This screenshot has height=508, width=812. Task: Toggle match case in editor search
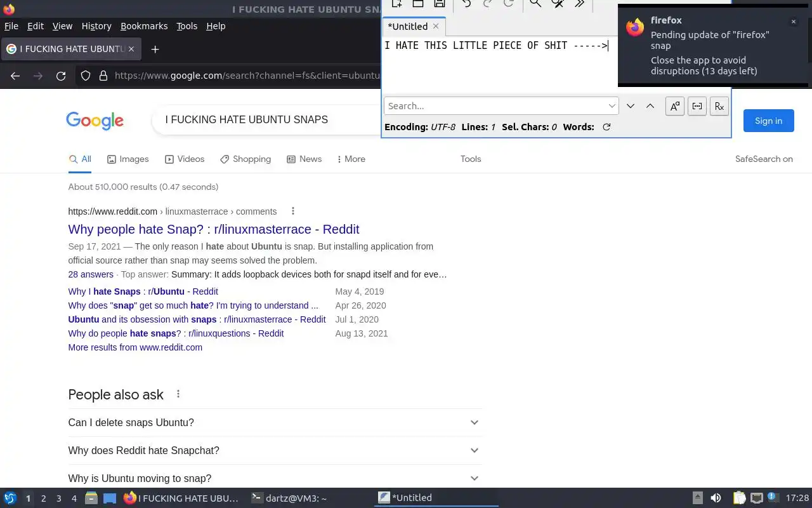pos(675,106)
